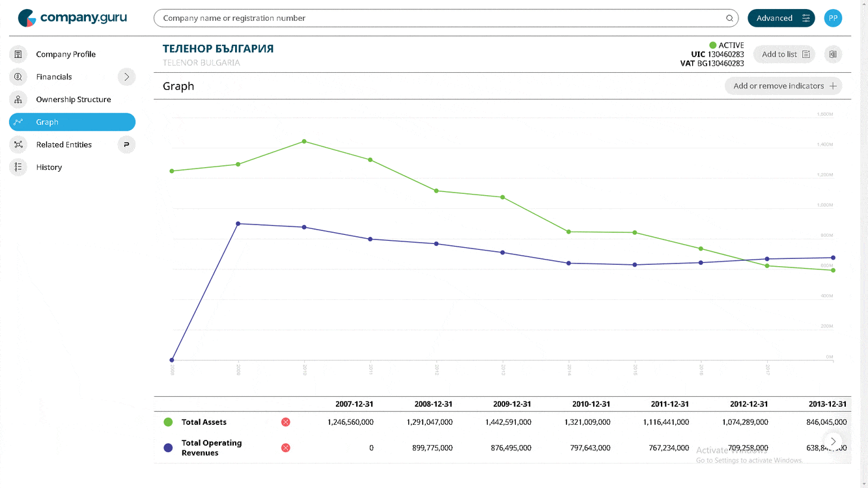The width and height of the screenshot is (868, 488).
Task: Click the Related Entities icon
Action: tap(18, 144)
